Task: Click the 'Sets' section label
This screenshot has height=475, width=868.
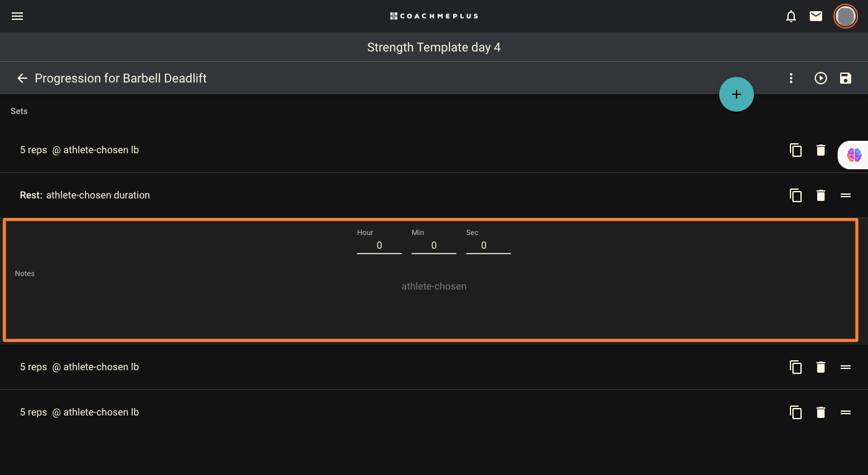Action: pyautogui.click(x=19, y=111)
